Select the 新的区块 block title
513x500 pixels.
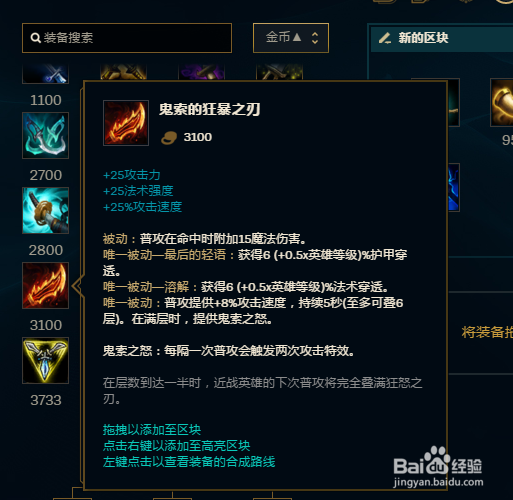(x=423, y=38)
